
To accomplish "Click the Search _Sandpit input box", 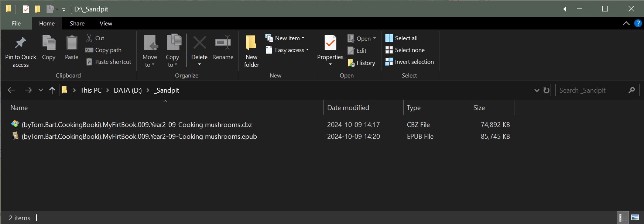I will tap(592, 90).
